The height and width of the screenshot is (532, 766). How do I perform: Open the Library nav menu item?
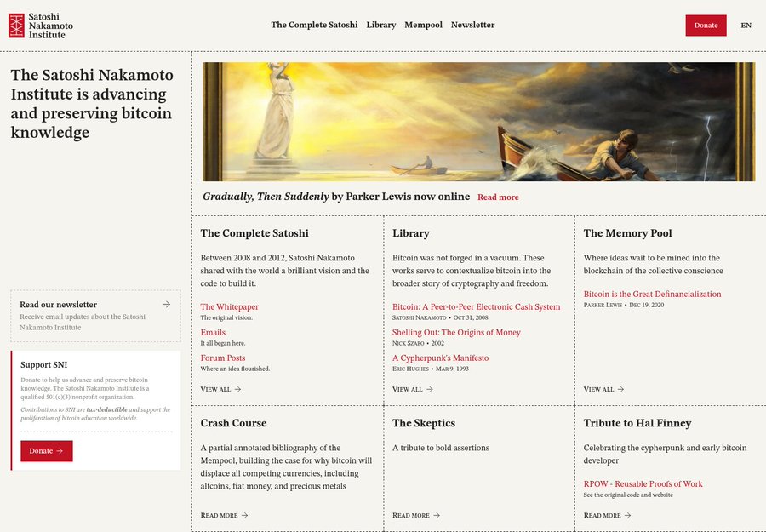pyautogui.click(x=381, y=25)
